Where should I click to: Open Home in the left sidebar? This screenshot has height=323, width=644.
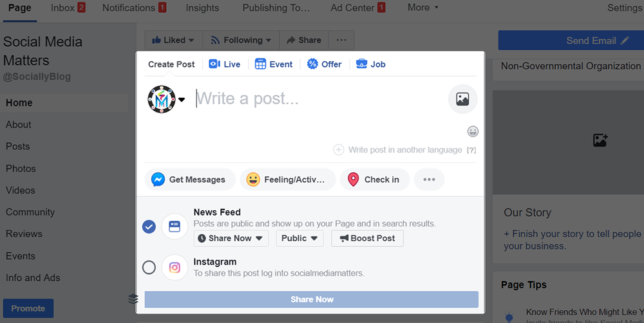coord(64,102)
